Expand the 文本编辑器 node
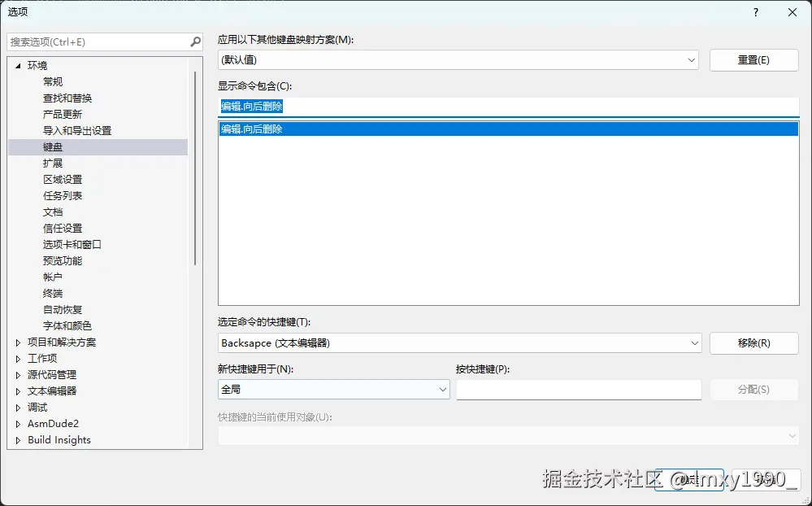The image size is (812, 506). pos(18,391)
